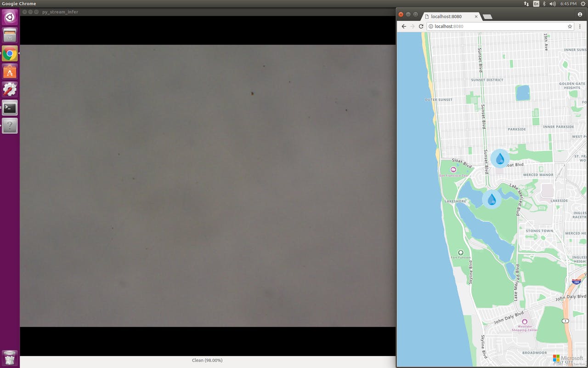Screen dimensions: 588x368
Task: Open the Chrome profile icon
Action: click(x=580, y=15)
